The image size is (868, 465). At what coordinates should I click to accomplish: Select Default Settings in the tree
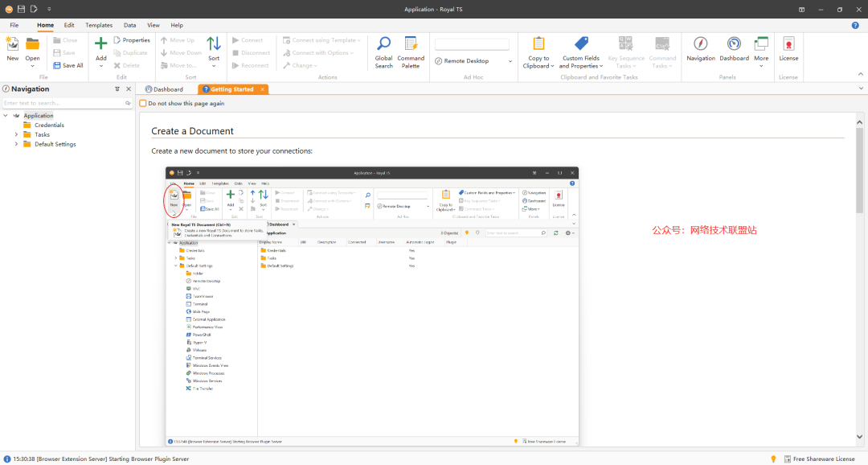point(55,144)
